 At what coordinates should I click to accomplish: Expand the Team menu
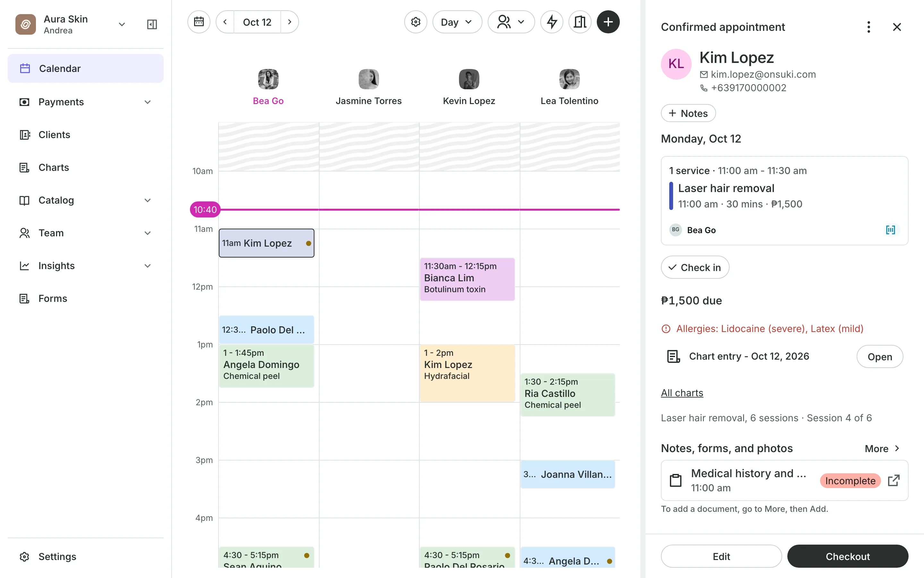(x=148, y=233)
